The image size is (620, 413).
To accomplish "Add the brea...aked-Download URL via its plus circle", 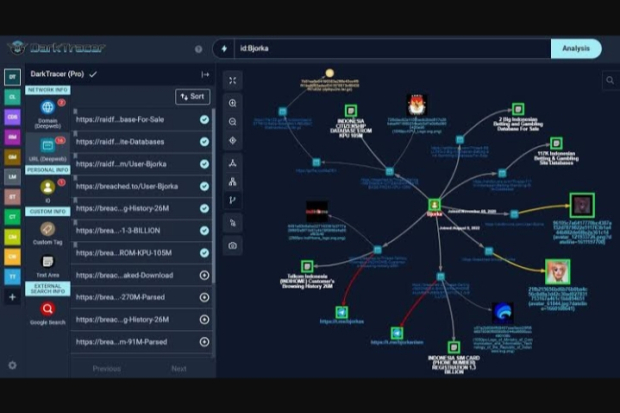I will point(204,275).
